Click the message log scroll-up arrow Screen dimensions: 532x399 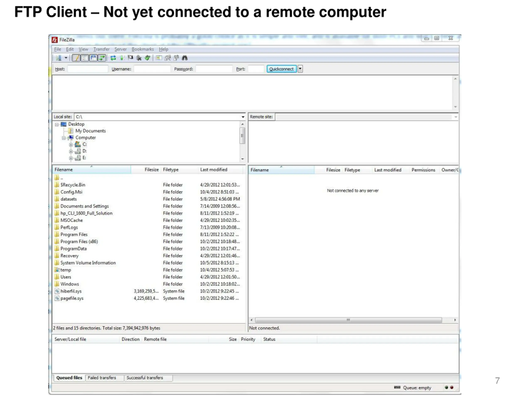pos(455,79)
